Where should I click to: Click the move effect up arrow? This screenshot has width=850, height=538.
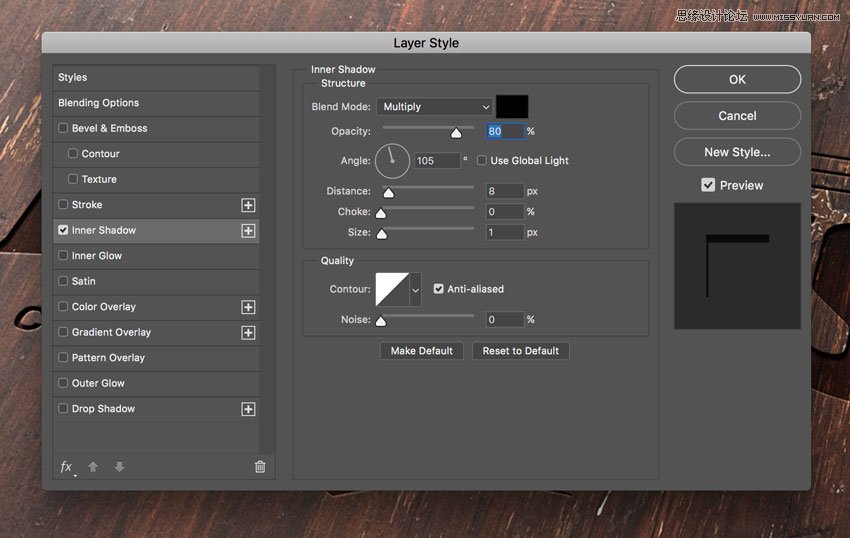coord(93,467)
